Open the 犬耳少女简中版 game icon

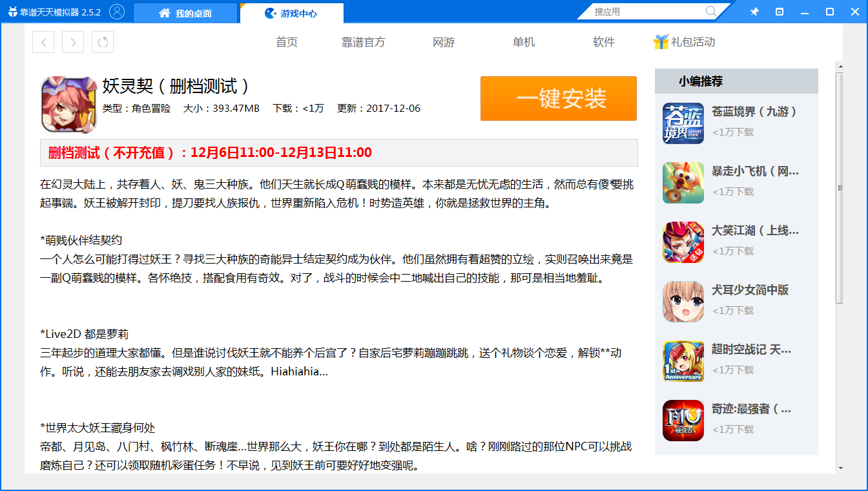[x=683, y=302]
